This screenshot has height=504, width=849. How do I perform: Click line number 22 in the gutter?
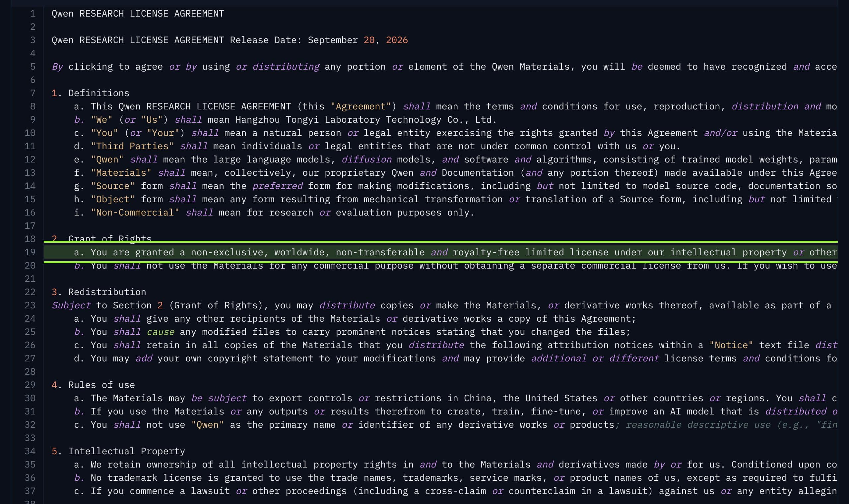[30, 292]
